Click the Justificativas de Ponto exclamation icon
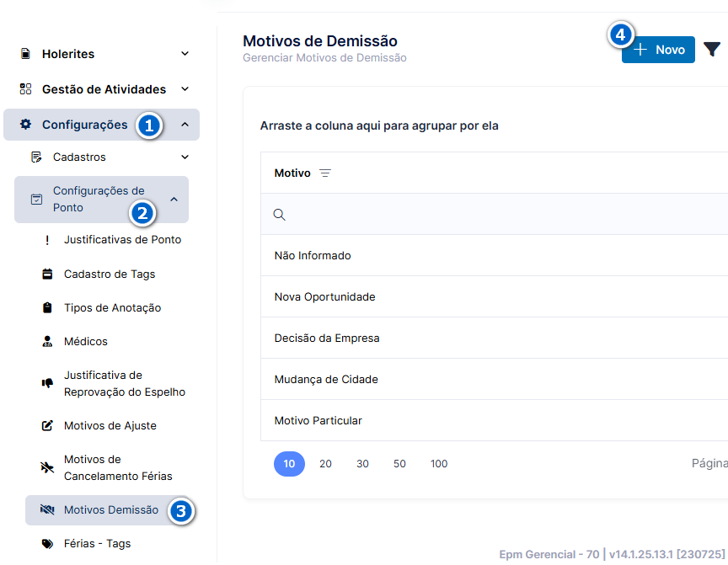 47,240
